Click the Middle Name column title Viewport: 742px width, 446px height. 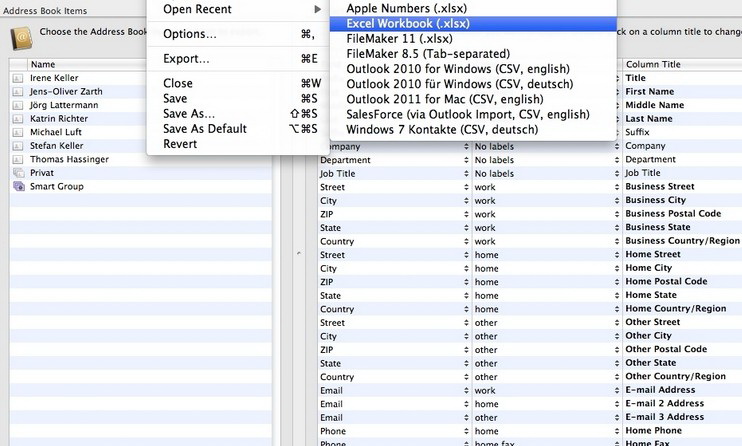click(654, 105)
